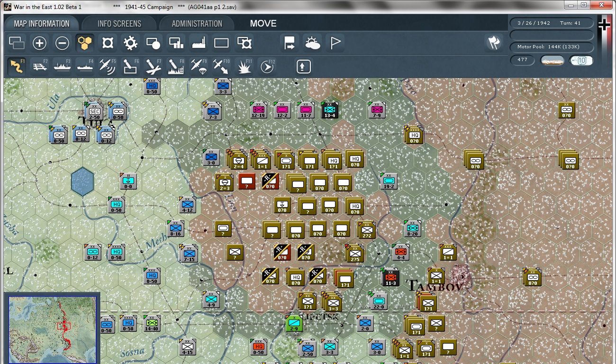The height and width of the screenshot is (364, 616).
Task: Switch to the Info Screens tab
Action: point(119,23)
